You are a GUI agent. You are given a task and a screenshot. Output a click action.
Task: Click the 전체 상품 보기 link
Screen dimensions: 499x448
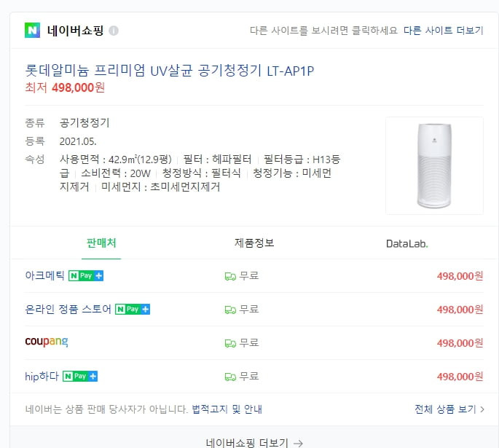445,409
